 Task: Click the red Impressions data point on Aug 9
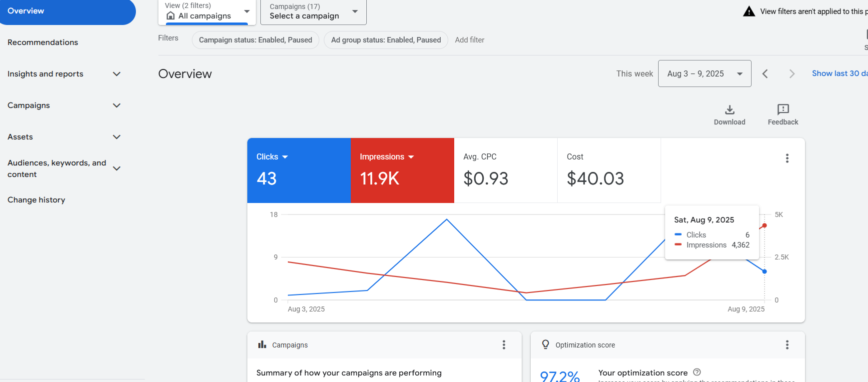[x=765, y=225]
